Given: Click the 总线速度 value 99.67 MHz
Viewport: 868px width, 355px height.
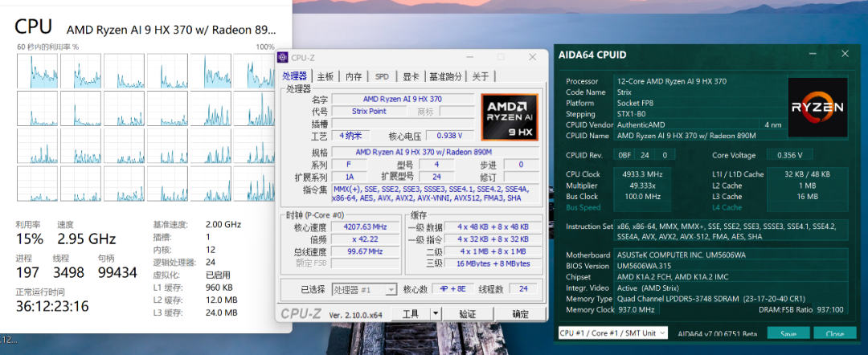Looking at the screenshot, I should pos(364,251).
